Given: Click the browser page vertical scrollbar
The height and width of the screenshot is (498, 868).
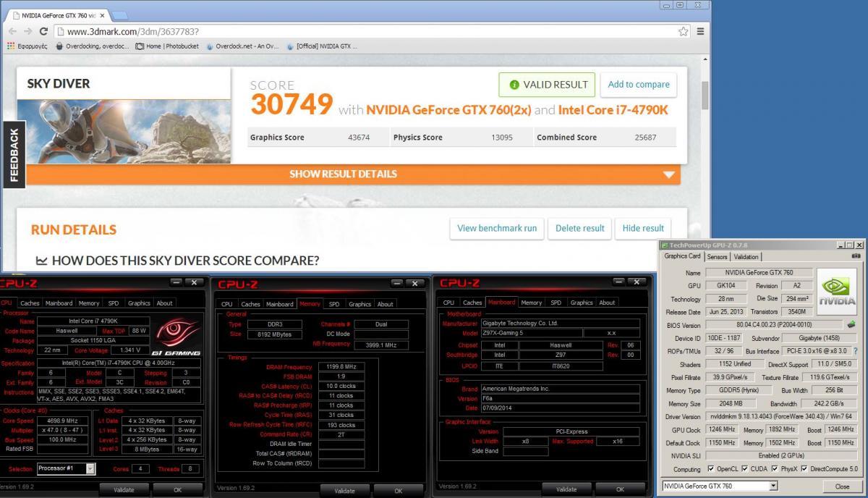Looking at the screenshot, I should tap(705, 94).
